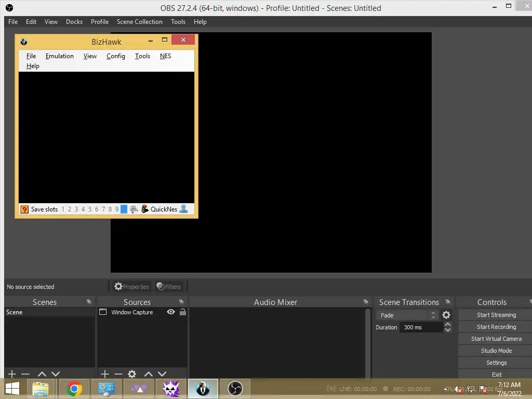Pop out the Scene Transitions dock
This screenshot has height=399, width=532.
(448, 302)
